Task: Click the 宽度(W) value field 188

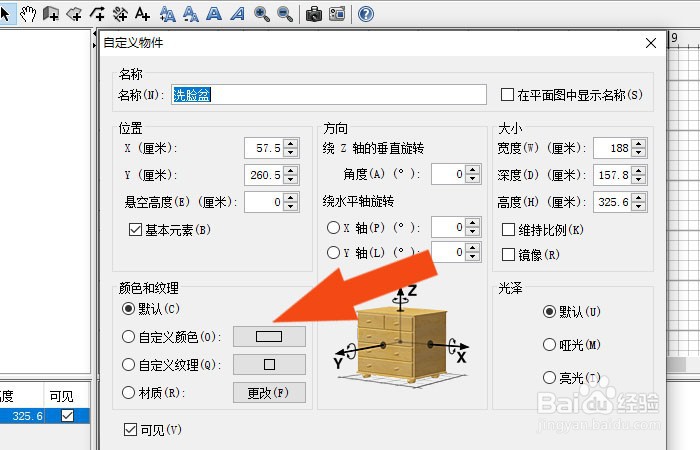Action: click(612, 148)
